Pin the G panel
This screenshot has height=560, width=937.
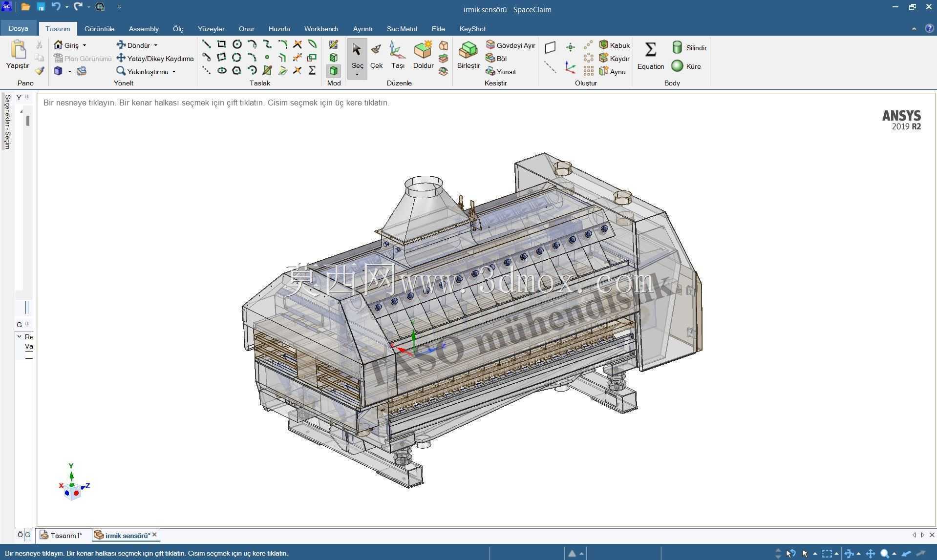click(27, 324)
